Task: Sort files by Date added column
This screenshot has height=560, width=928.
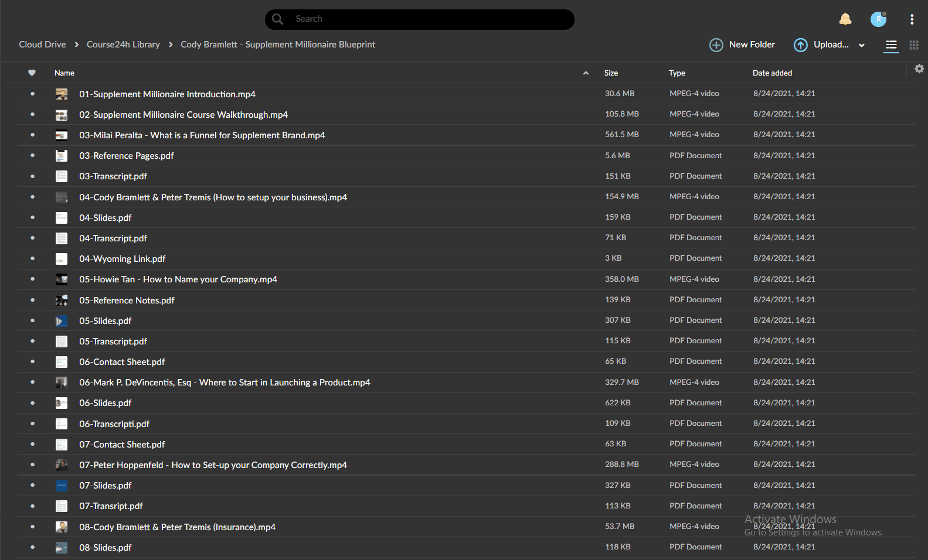Action: tap(772, 73)
